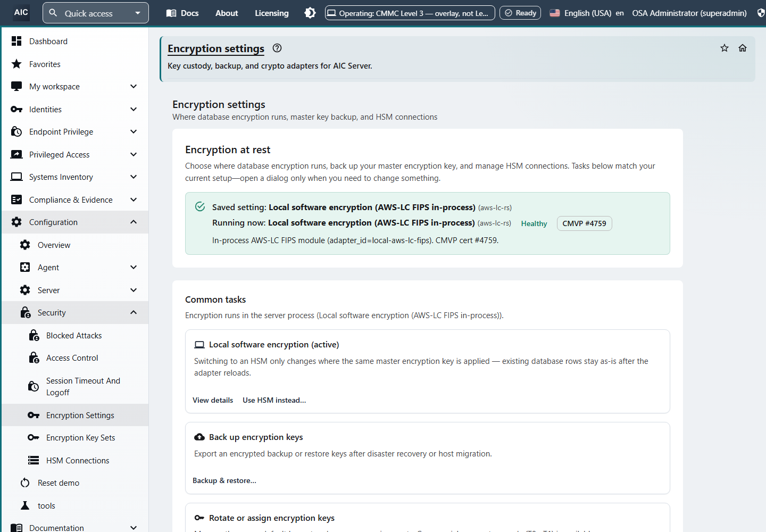Viewport: 766px width, 532px height.
Task: Click the shield icon at the top right
Action: [x=761, y=13]
